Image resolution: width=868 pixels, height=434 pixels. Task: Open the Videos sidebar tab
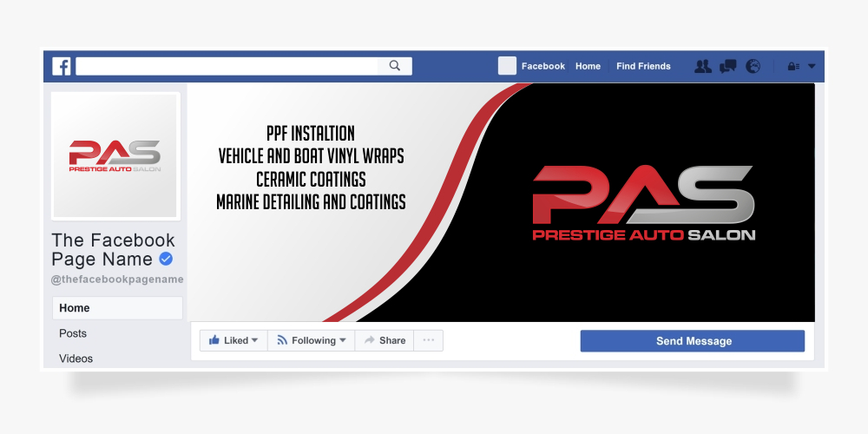tap(76, 358)
